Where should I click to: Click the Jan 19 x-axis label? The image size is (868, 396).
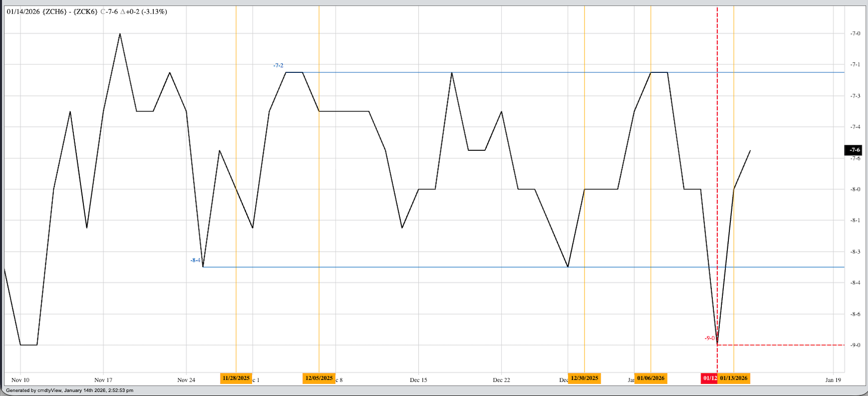click(833, 380)
